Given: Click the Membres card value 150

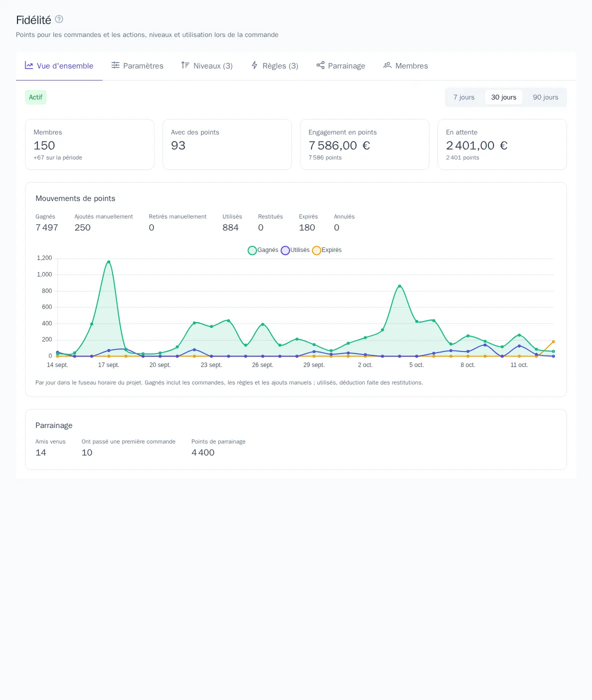Looking at the screenshot, I should (44, 145).
